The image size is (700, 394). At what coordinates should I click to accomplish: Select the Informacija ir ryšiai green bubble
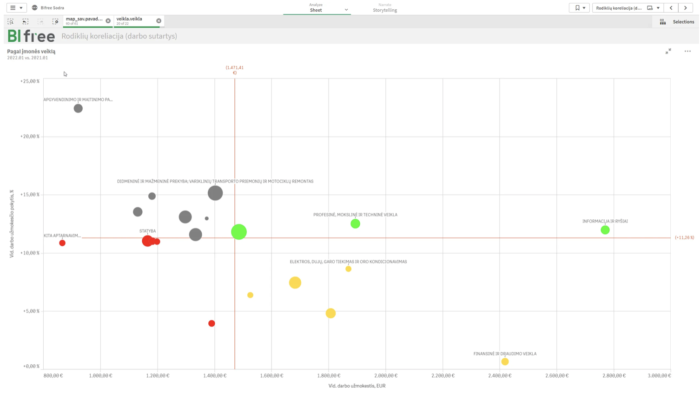tap(605, 230)
